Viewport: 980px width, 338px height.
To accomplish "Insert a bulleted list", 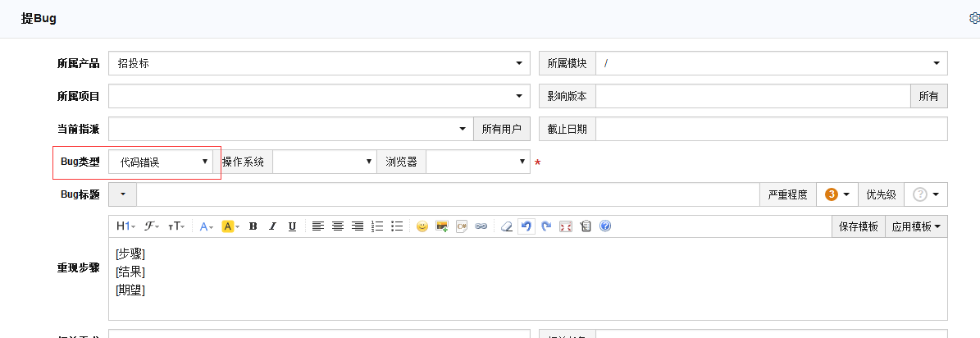I will pos(396,226).
